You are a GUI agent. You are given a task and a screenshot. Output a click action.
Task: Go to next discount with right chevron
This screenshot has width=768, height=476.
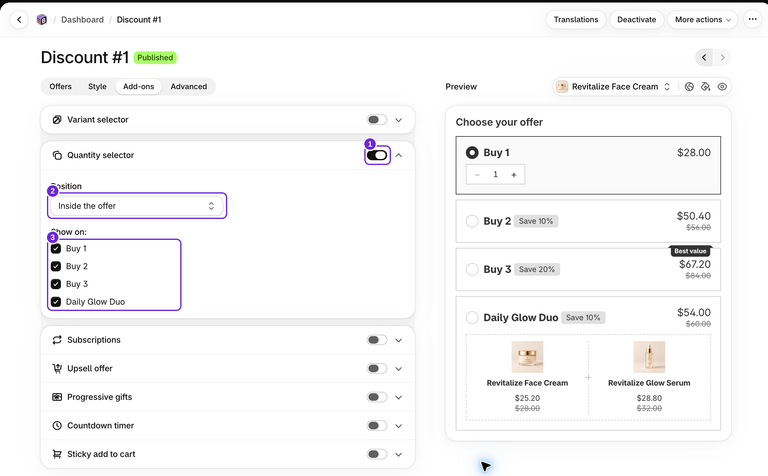click(x=722, y=58)
